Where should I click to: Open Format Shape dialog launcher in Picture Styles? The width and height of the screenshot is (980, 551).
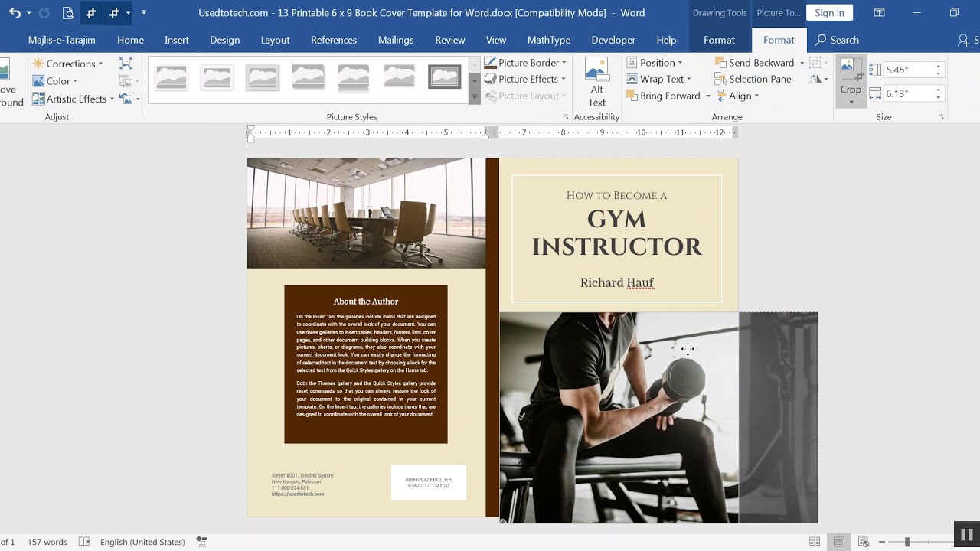[566, 117]
